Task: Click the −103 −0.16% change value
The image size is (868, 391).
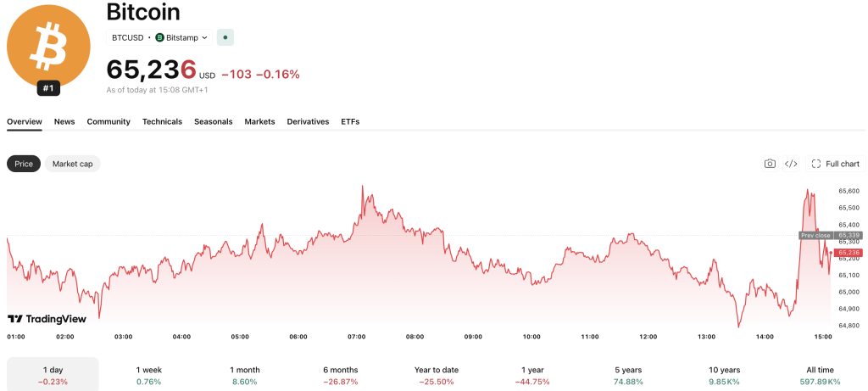Action: [261, 74]
